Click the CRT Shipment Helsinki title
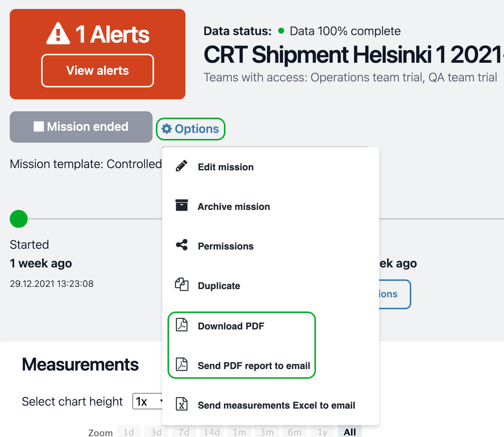The height and width of the screenshot is (437, 504). tap(354, 55)
